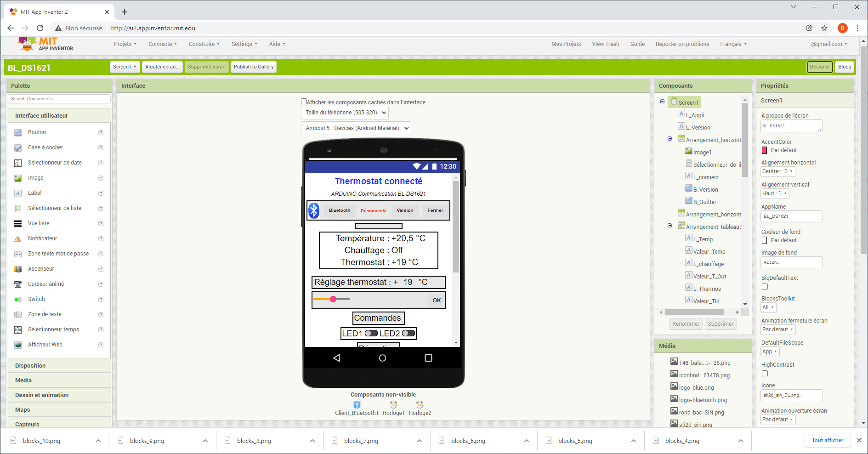Viewport: 868px width, 454px height.
Task: Open Alignement vertical Haut dropdown
Action: [x=775, y=193]
